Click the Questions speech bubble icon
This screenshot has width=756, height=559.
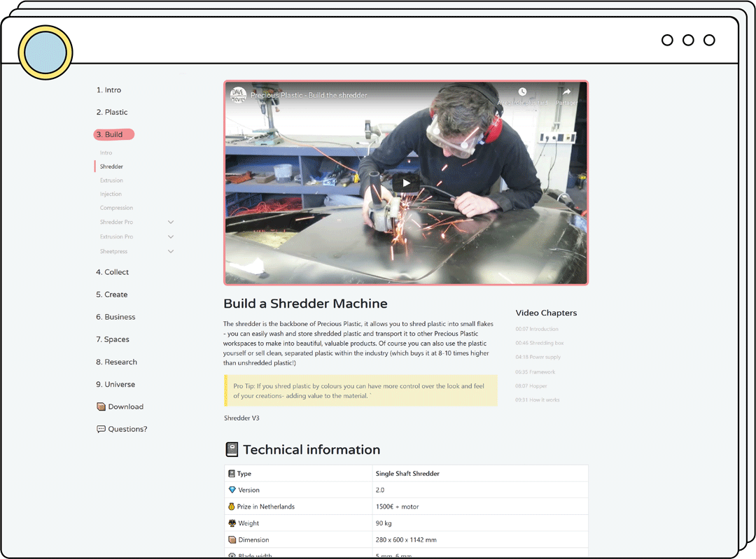[101, 429]
